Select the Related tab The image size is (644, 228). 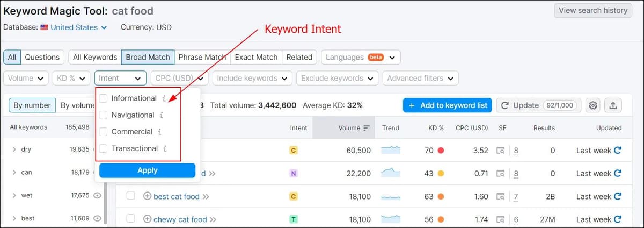[299, 57]
